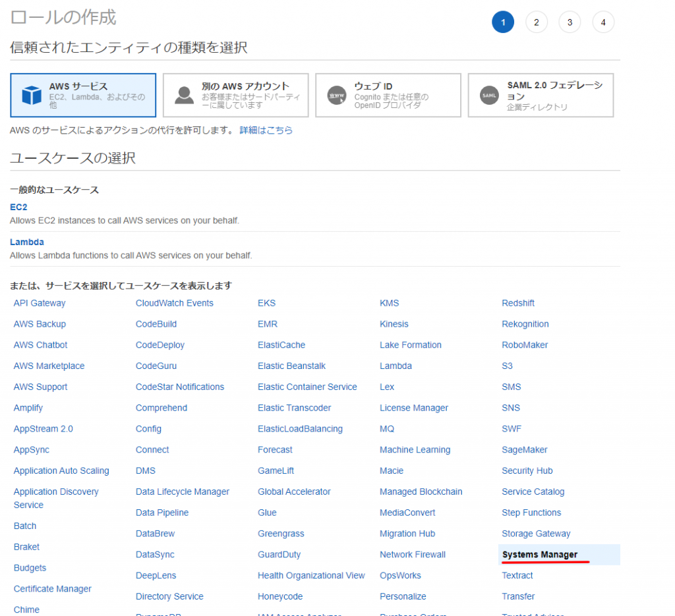This screenshot has height=616, width=675.
Task: Select Application Discovery Service
Action: 56,498
